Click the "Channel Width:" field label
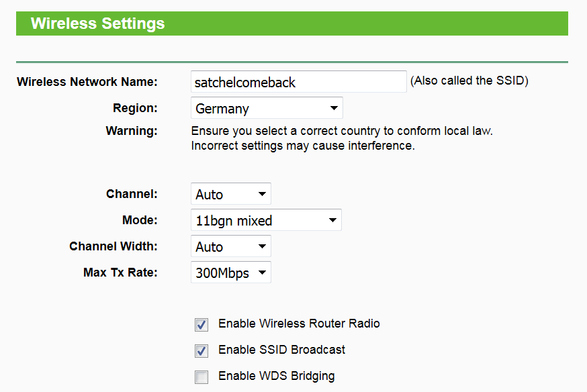Viewport: 587px width, 392px height. pos(114,246)
